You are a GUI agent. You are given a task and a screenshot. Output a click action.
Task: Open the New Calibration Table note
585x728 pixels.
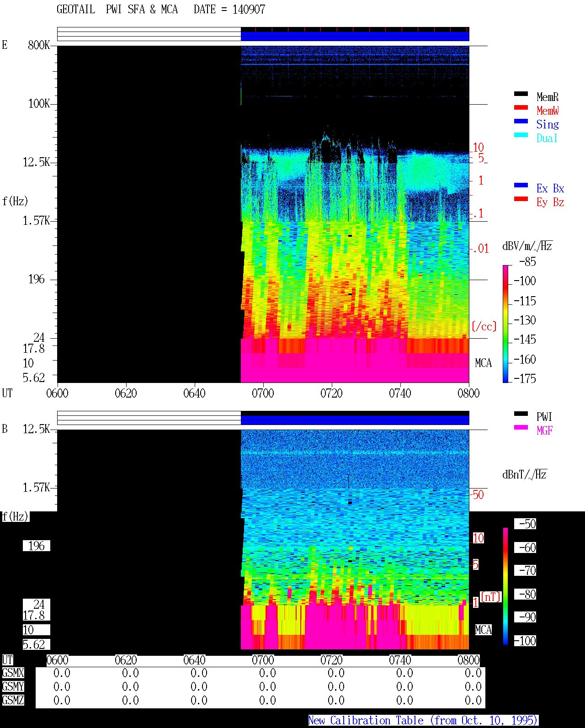point(423,721)
